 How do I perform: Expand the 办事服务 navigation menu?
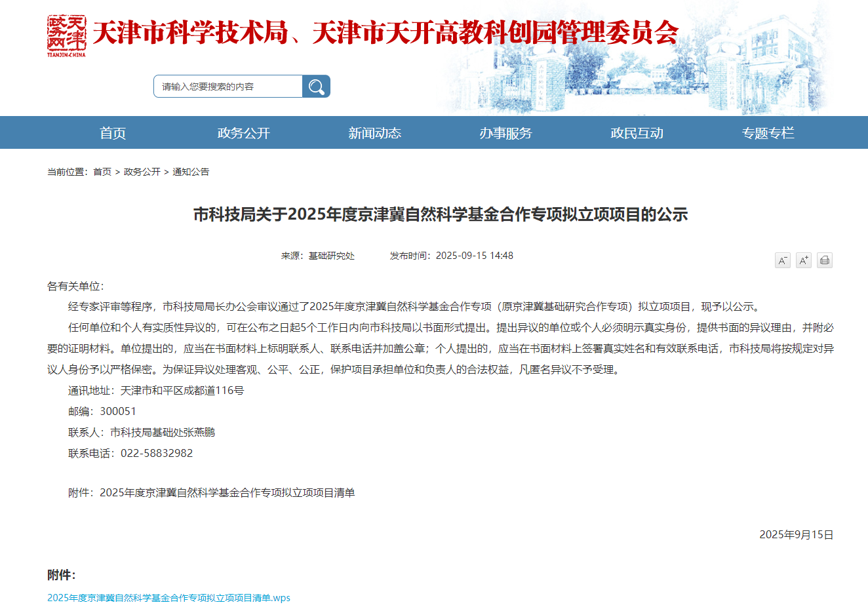(x=505, y=133)
